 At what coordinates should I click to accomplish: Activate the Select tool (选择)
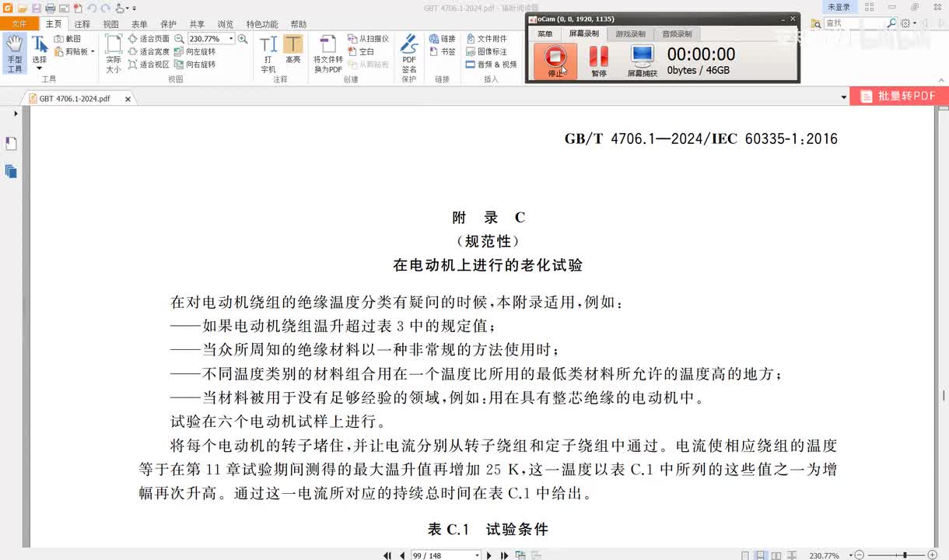pos(39,49)
